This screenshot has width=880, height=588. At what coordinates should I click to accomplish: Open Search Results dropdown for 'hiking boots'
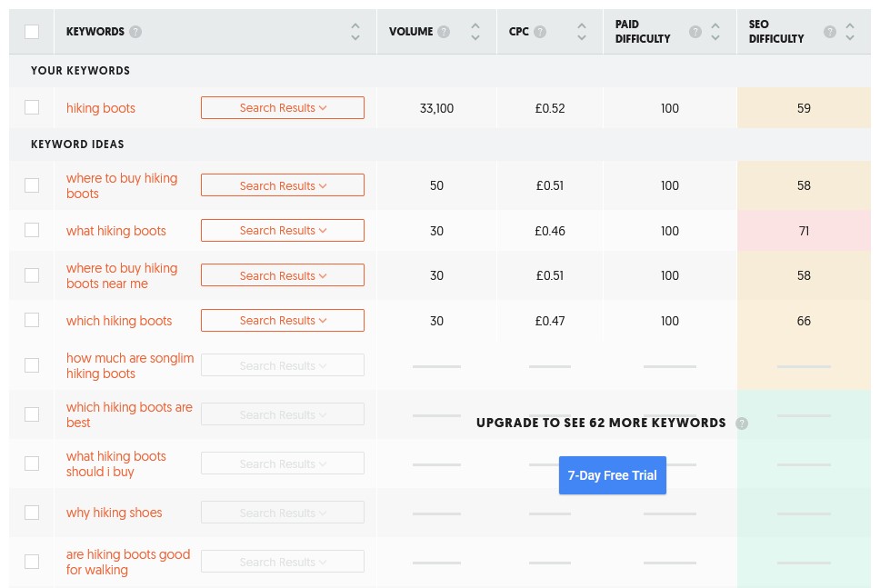click(283, 108)
